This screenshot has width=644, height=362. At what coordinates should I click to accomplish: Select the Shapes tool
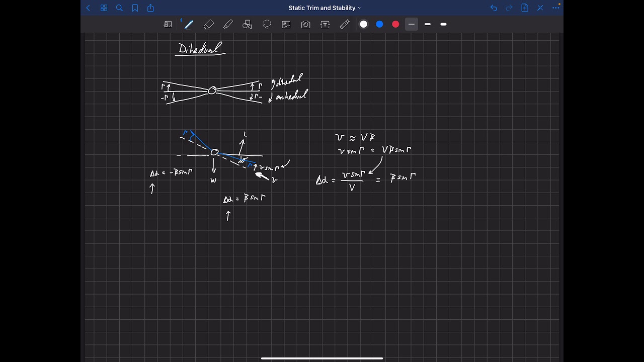[247, 24]
